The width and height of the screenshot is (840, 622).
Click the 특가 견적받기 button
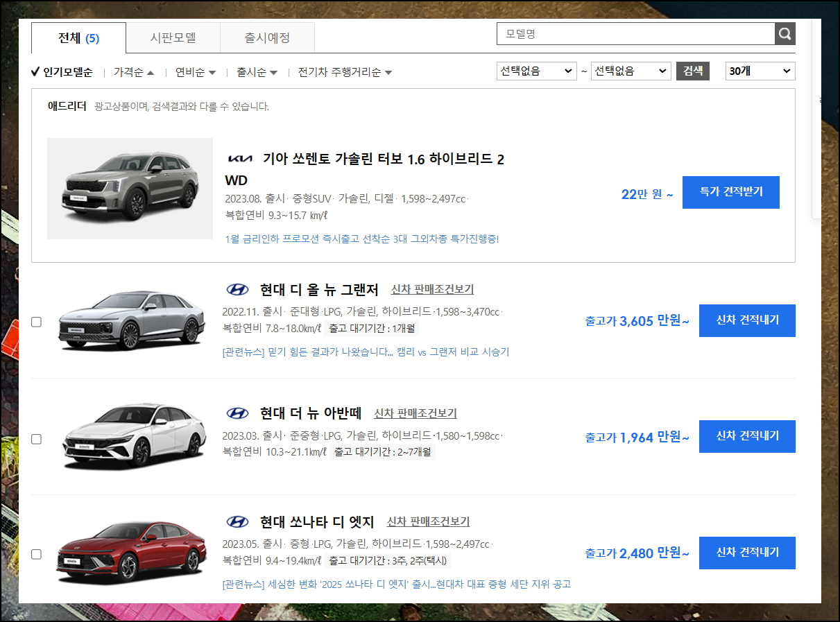tap(731, 192)
